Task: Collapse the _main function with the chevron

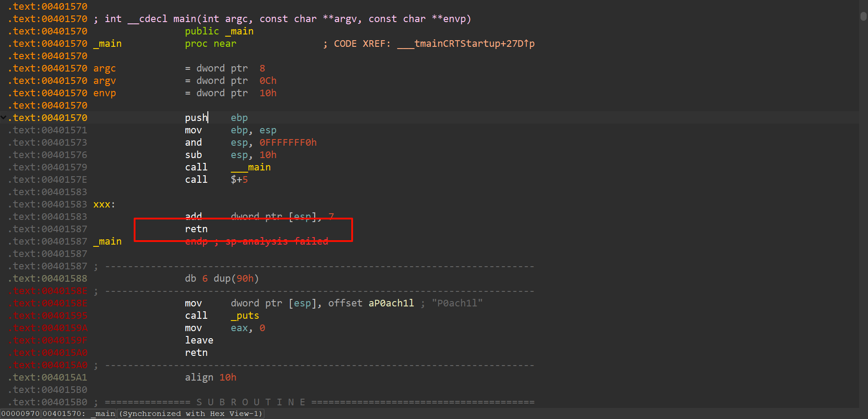Action: click(x=4, y=118)
